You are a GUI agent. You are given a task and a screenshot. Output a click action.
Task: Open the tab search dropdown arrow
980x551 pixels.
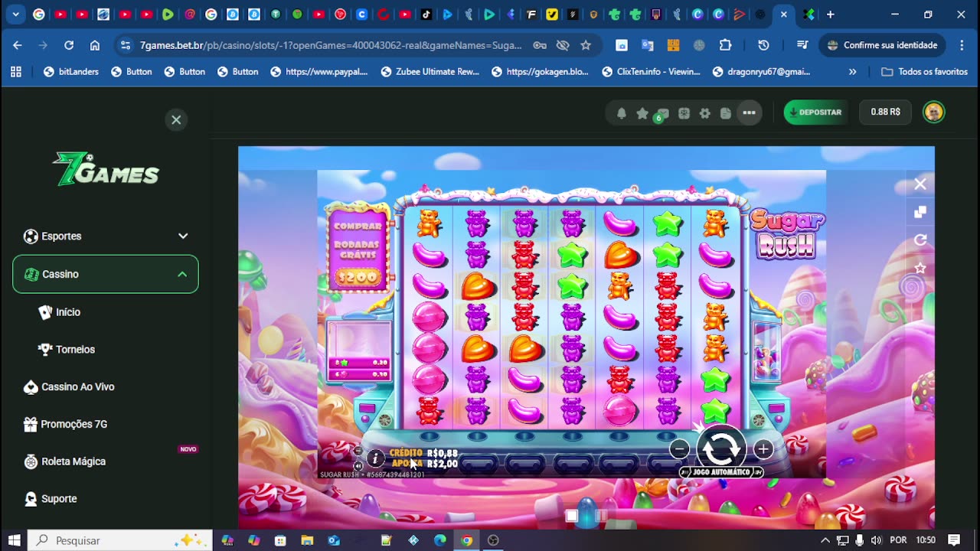coord(15,15)
